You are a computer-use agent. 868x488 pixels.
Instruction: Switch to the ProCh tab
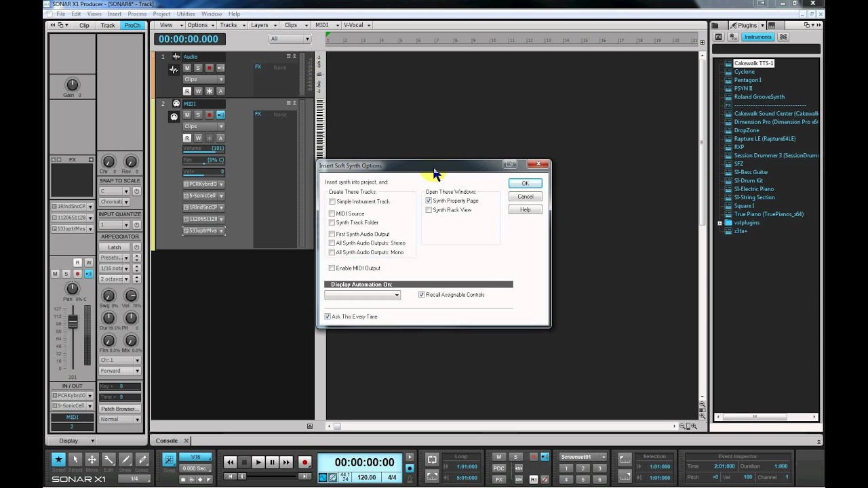click(x=132, y=25)
